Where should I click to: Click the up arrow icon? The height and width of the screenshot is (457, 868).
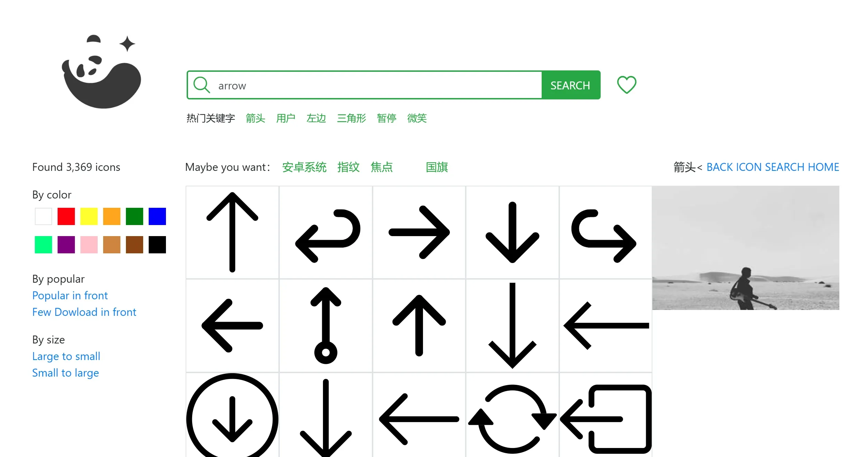coord(233,232)
